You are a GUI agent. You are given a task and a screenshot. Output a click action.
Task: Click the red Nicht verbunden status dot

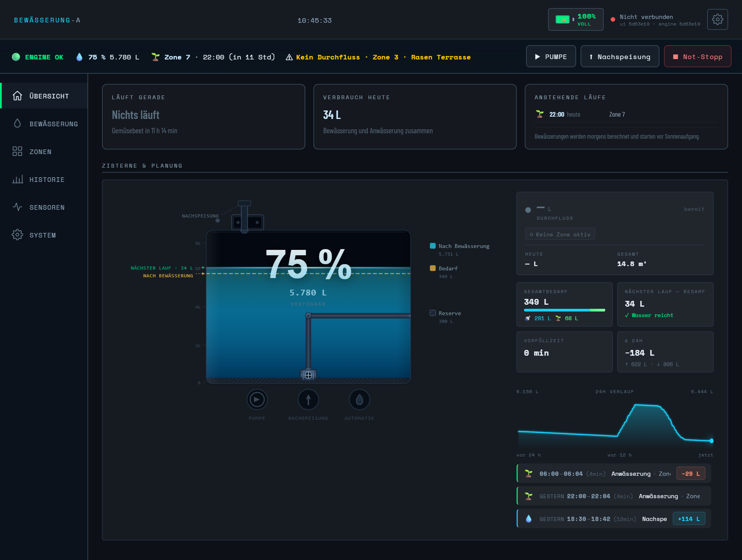pyautogui.click(x=613, y=19)
